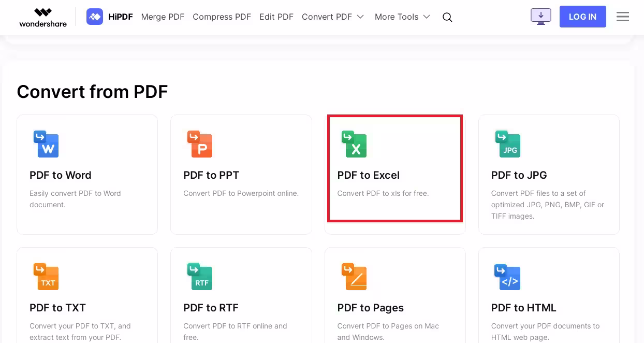Viewport: 644px width, 343px height.
Task: Click the PDF to JPG icon
Action: point(507,144)
